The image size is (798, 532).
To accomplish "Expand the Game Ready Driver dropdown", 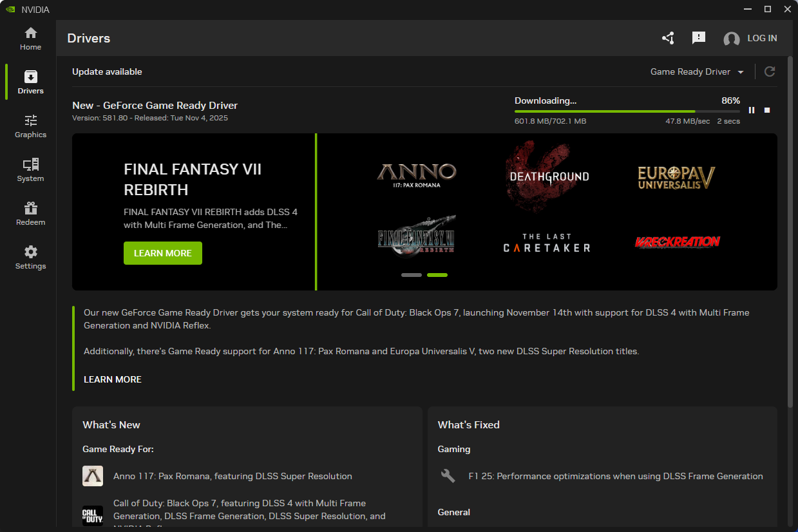I will 697,71.
